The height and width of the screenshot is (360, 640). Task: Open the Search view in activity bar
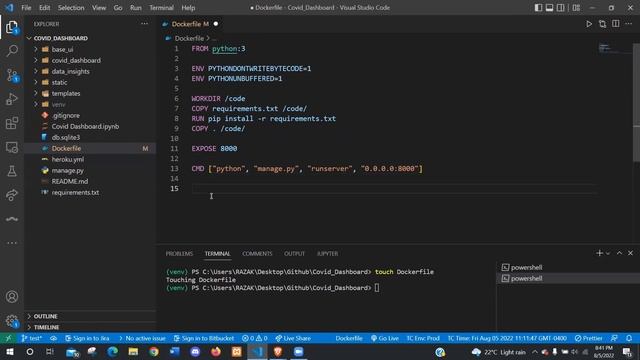(12, 51)
